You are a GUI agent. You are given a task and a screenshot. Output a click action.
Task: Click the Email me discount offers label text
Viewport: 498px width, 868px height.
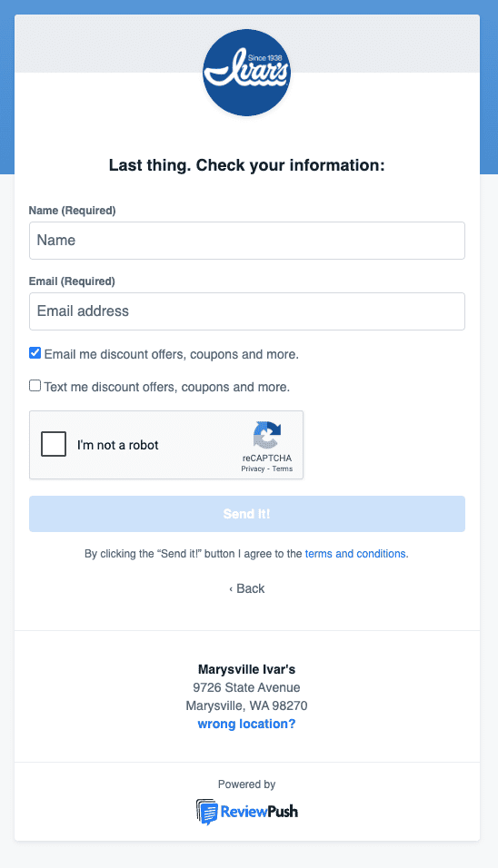(171, 354)
